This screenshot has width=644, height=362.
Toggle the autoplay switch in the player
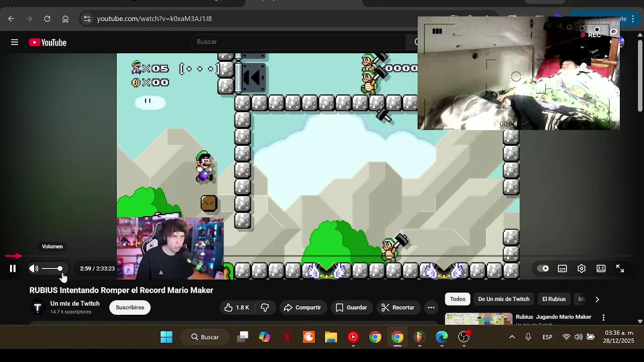[543, 268]
